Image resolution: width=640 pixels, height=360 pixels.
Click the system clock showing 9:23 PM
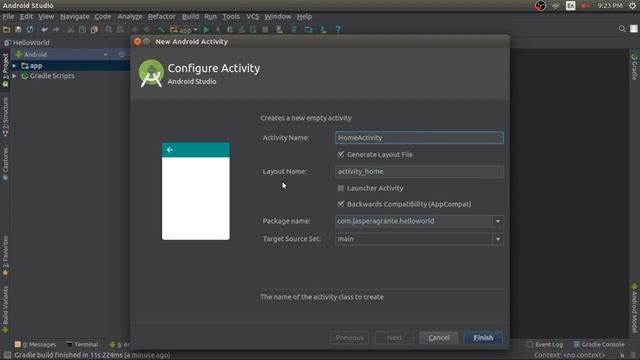click(x=610, y=6)
